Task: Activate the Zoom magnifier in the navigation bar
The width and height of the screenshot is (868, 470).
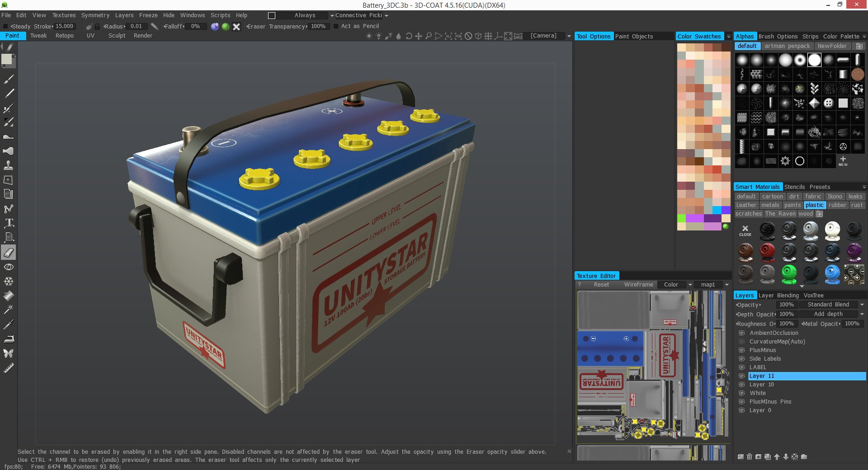Action: 428,35
